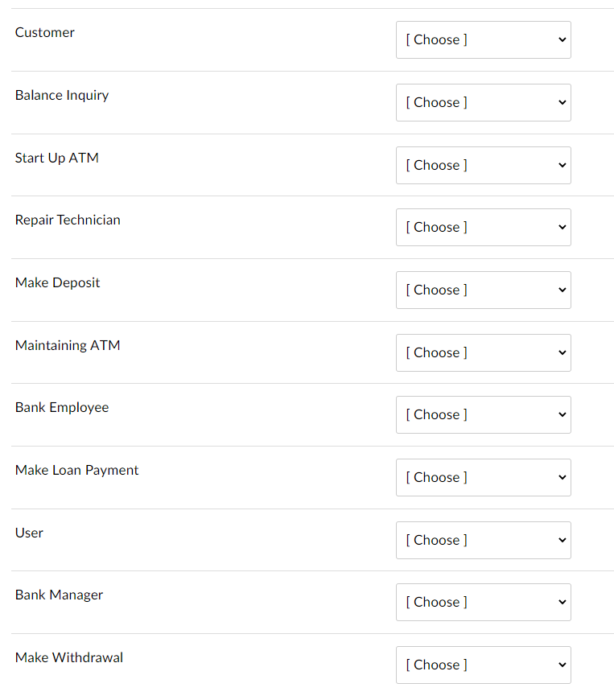Click the Maintaining ATM row label
614x700 pixels.
pos(68,346)
